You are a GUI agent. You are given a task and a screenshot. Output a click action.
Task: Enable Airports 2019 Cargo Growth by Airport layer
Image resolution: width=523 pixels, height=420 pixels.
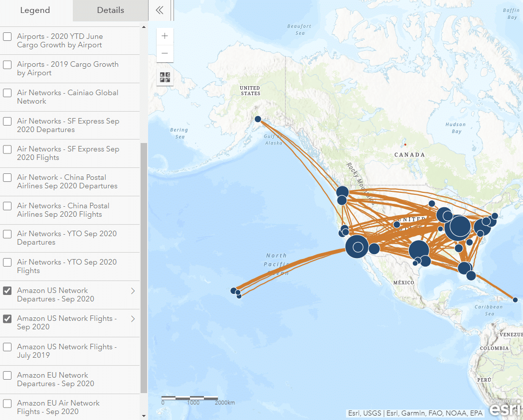pos(7,64)
